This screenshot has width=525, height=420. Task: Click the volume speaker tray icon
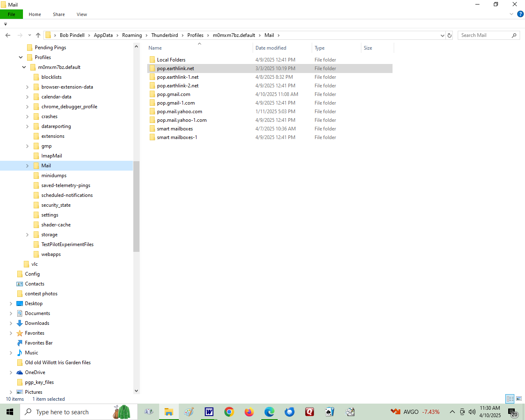tap(472, 412)
